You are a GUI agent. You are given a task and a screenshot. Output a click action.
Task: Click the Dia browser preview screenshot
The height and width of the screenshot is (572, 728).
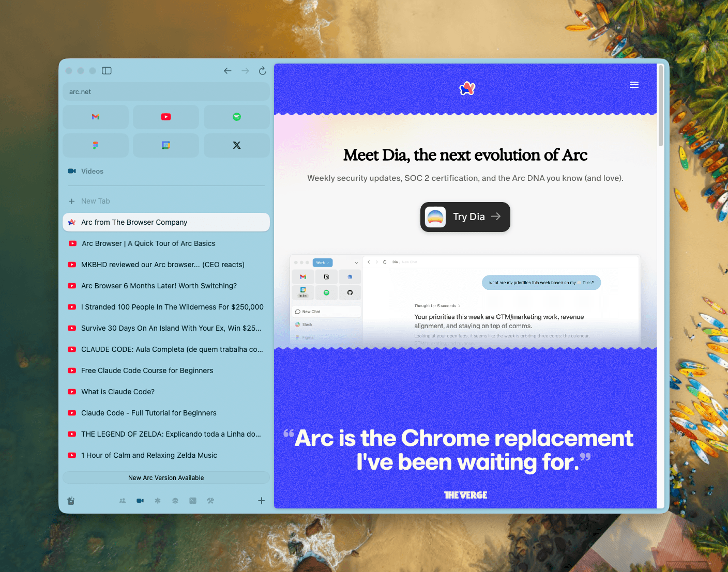click(465, 301)
